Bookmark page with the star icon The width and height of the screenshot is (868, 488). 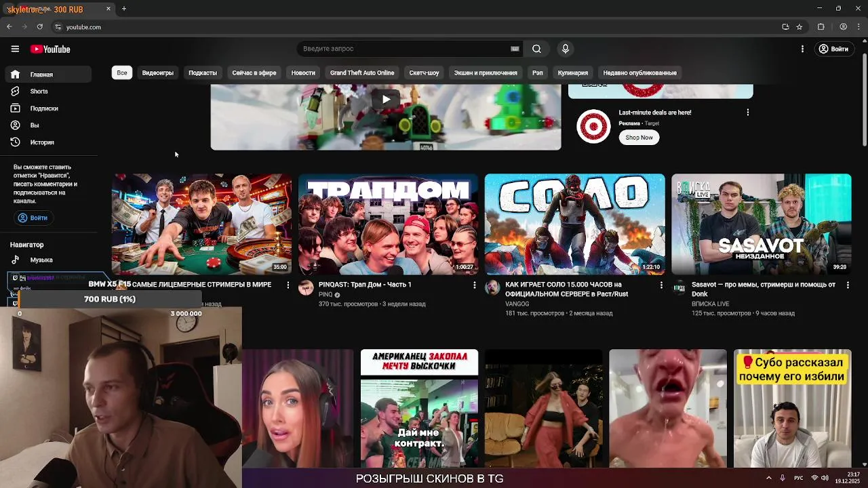click(800, 27)
